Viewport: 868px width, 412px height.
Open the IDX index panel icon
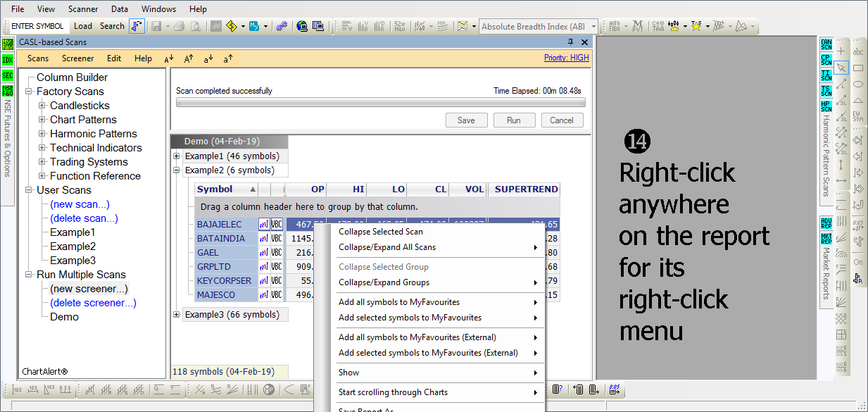[8, 60]
